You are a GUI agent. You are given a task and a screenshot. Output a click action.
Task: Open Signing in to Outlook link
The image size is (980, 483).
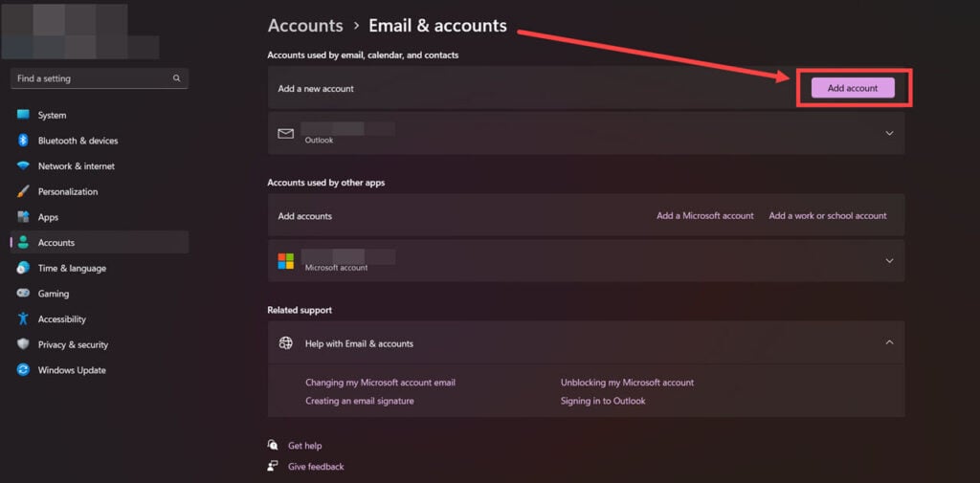click(x=603, y=401)
